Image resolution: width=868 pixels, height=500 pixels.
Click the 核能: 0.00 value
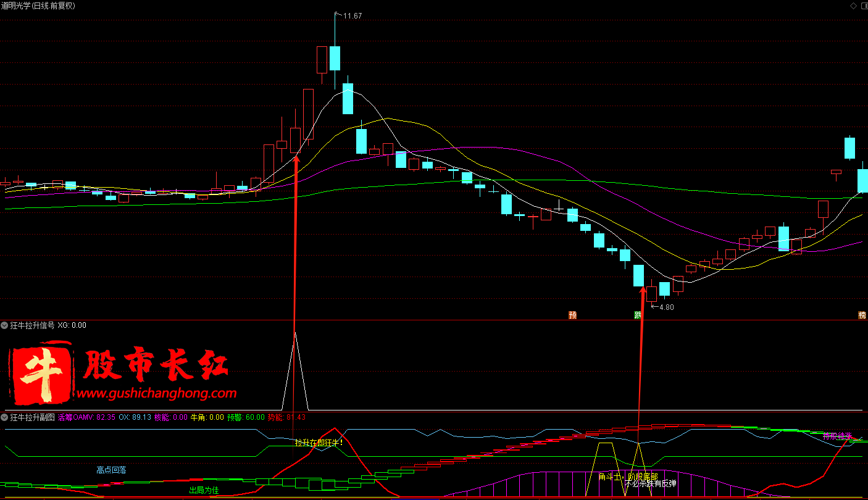click(x=171, y=417)
